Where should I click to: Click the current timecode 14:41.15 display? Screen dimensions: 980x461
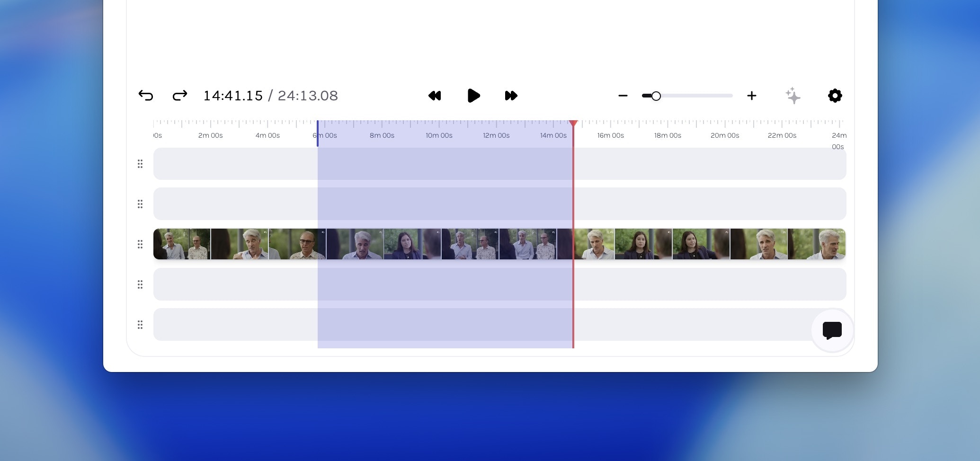[x=233, y=96]
